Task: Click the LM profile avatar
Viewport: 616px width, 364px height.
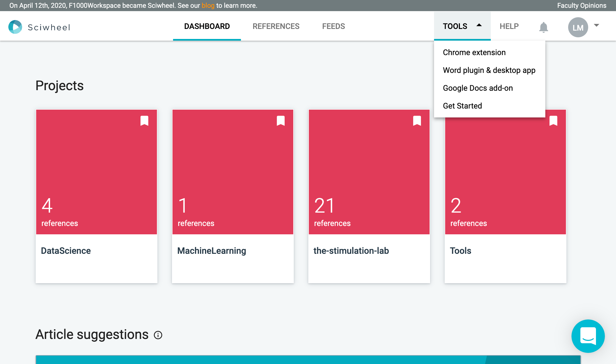Action: (x=578, y=27)
